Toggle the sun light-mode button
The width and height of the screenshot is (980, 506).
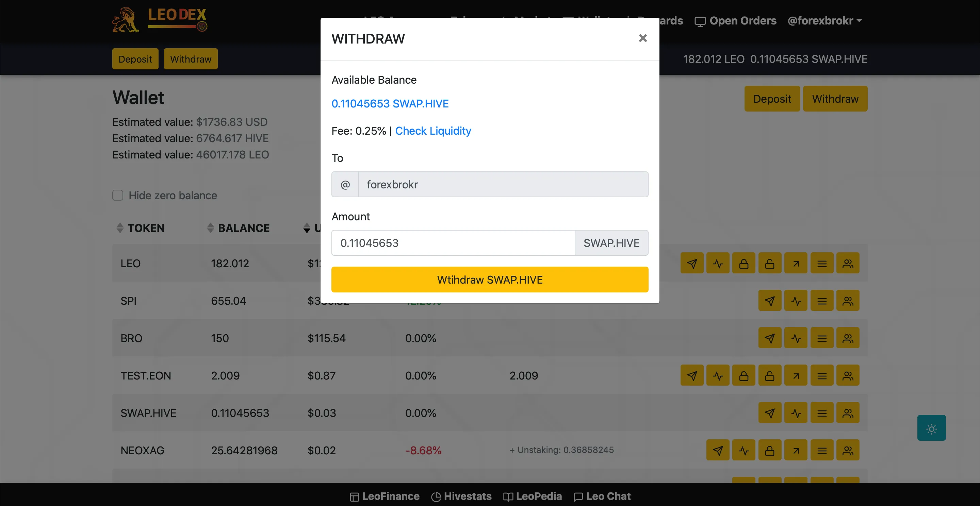pyautogui.click(x=931, y=428)
